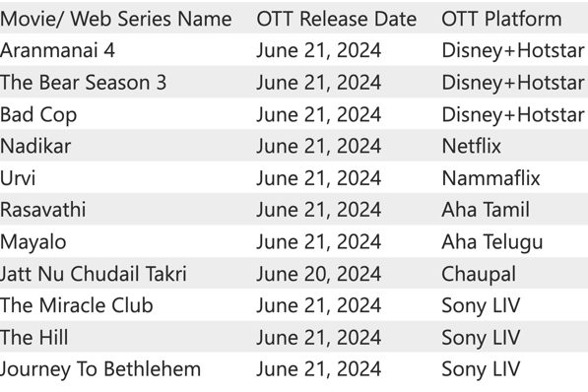Screen dimensions: 588x392
Task: Click the Journey To Bethlehem title
Action: pos(100,369)
